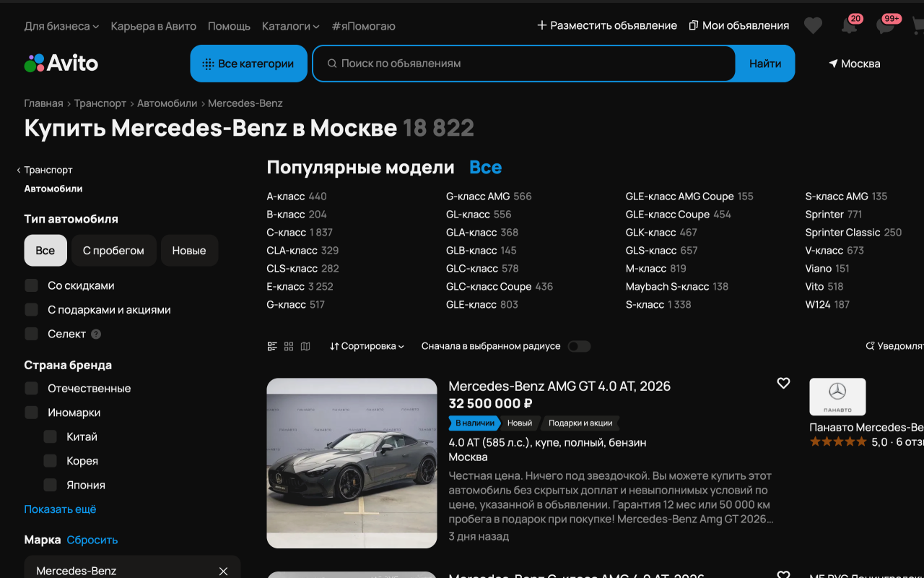
Task: Toggle Сначала в выбранном радиусе switch
Action: [x=579, y=347]
